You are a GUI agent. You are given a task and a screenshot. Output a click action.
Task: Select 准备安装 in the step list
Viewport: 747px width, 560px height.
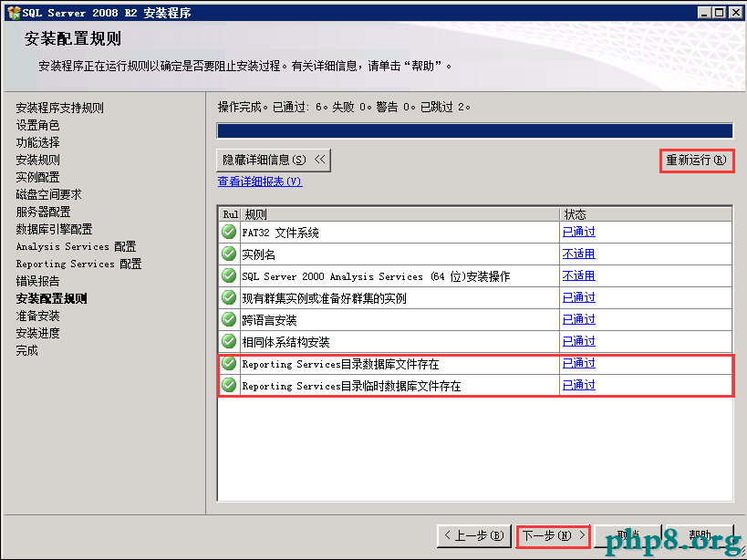pyautogui.click(x=37, y=316)
